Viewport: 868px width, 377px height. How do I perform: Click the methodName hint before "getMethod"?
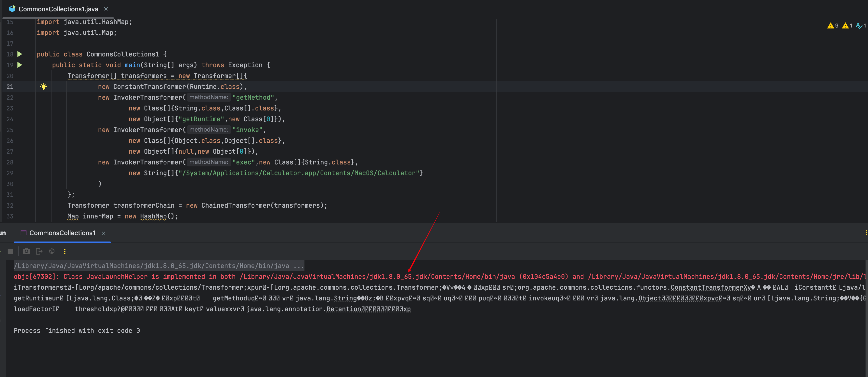209,97
